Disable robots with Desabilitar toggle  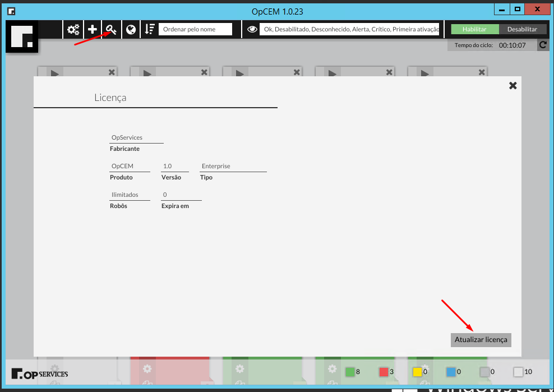click(522, 29)
